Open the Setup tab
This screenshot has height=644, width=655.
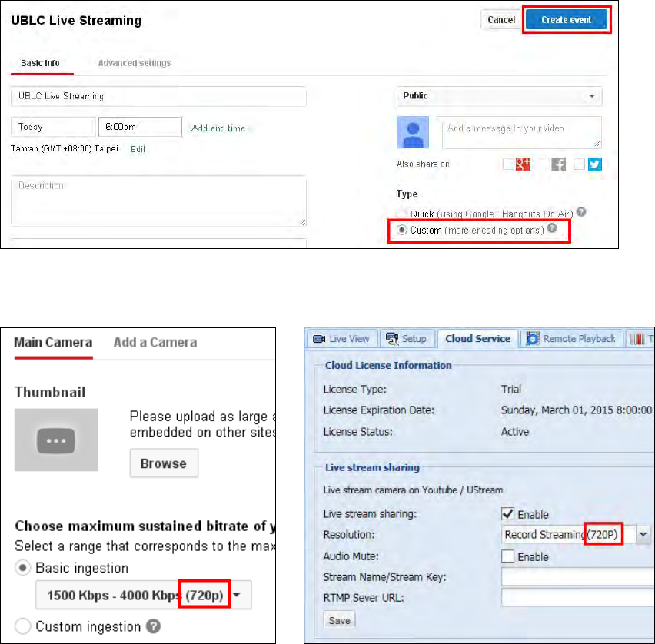coord(407,339)
